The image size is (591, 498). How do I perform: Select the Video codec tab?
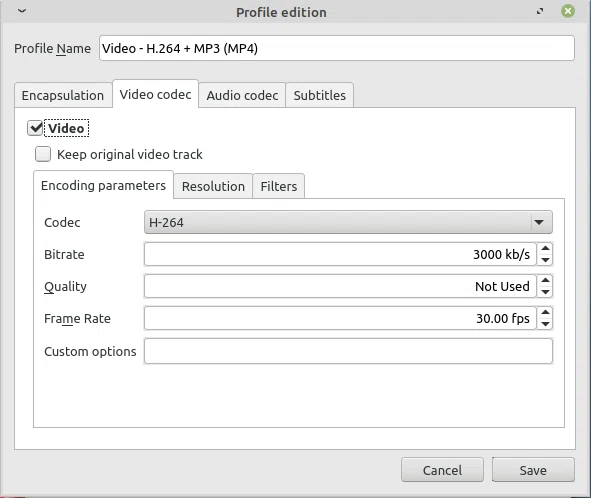coord(155,94)
